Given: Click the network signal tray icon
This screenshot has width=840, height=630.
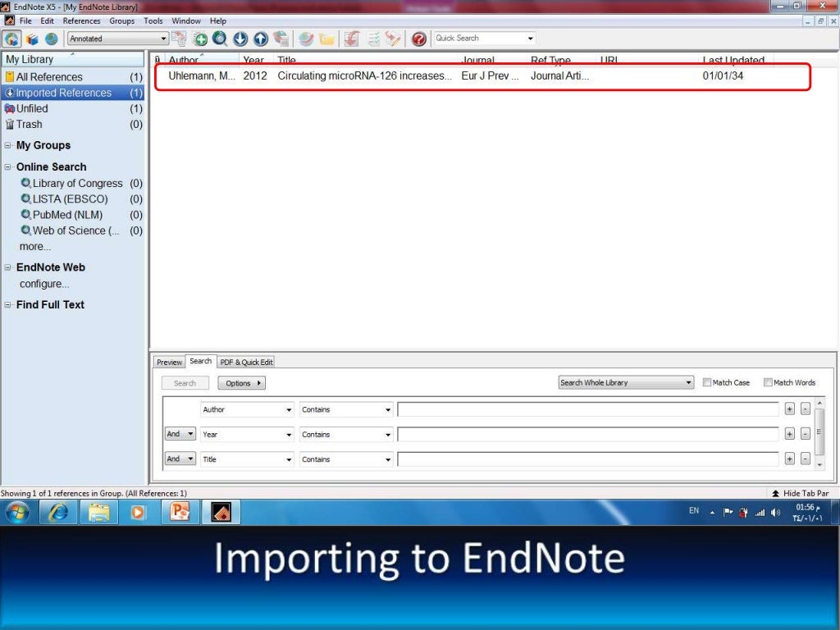Looking at the screenshot, I should click(760, 513).
